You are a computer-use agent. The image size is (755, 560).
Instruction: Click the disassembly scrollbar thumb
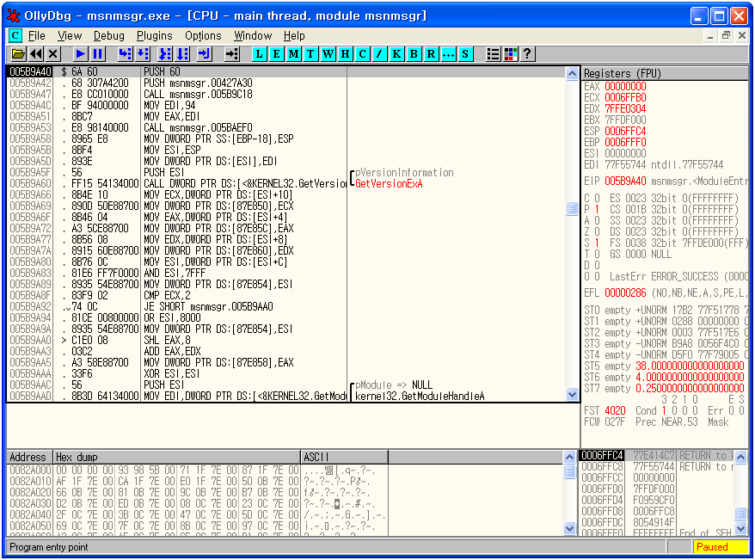572,208
